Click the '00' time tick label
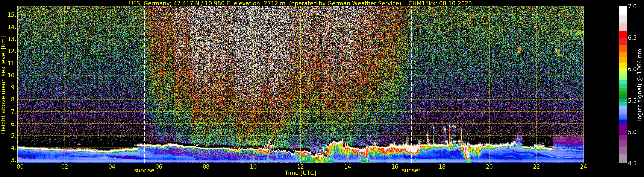Viewport: 644px width, 177px height. point(20,166)
